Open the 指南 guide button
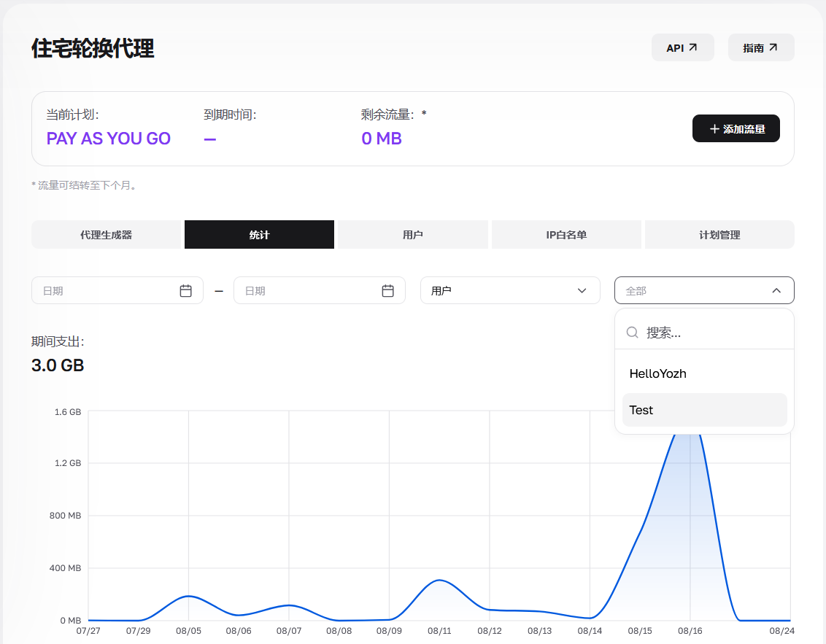The width and height of the screenshot is (826, 644). point(760,48)
